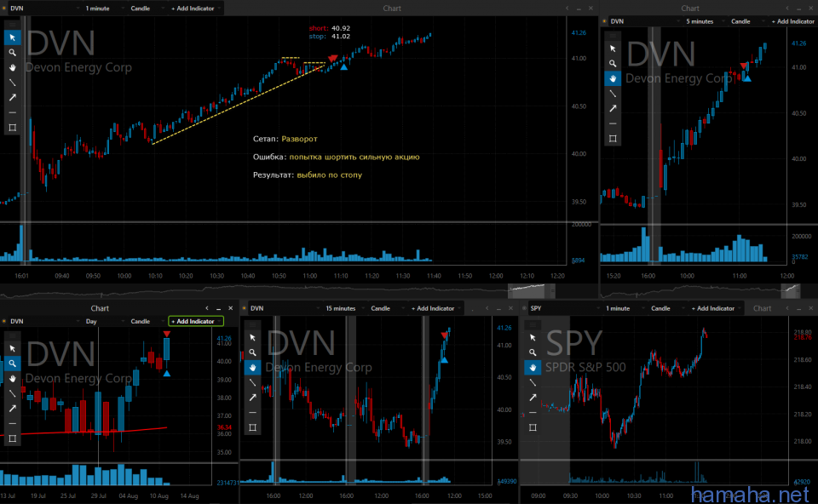The height and width of the screenshot is (504, 818).
Task: Pick the trend line tool in the DVN Day chart
Action: point(13,393)
